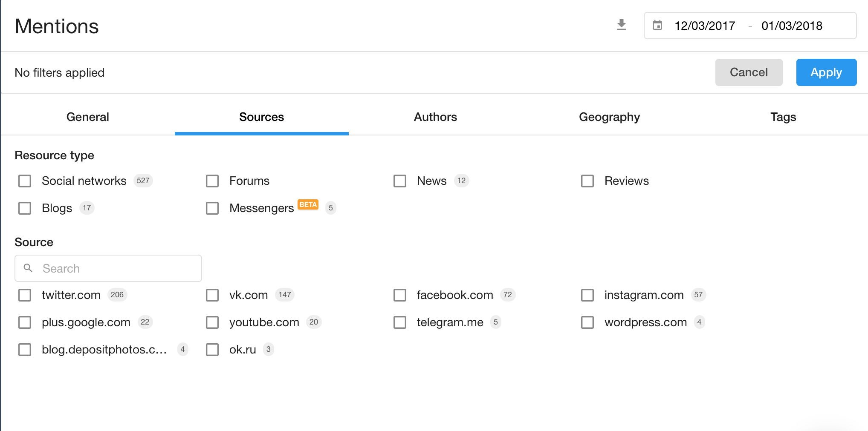This screenshot has height=431, width=868.
Task: Filter by twitter.com source
Action: coord(25,295)
